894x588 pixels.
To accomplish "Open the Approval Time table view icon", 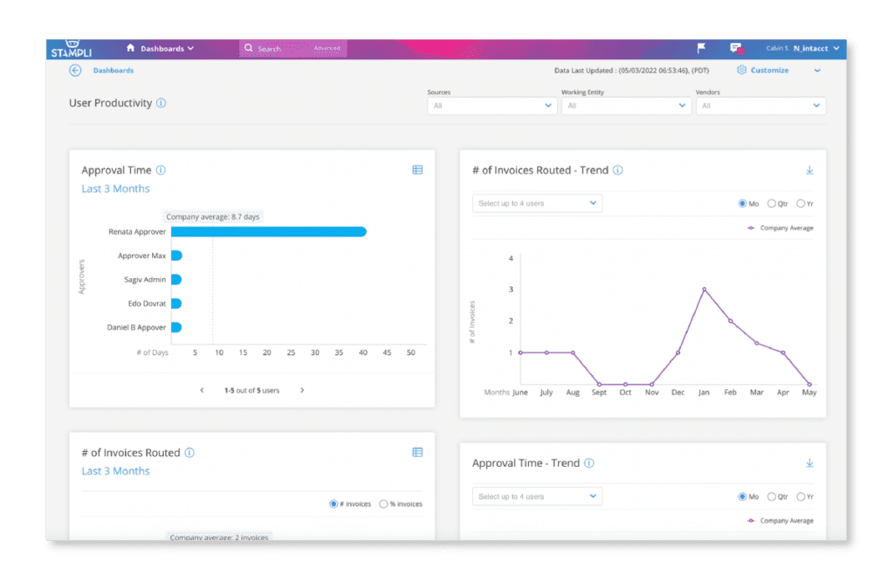I will pyautogui.click(x=417, y=170).
